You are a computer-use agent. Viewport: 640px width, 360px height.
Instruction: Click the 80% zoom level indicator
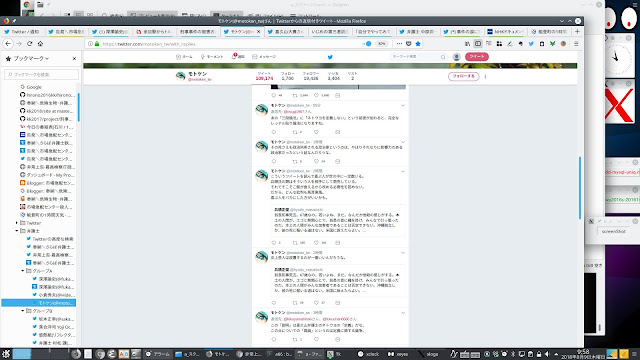(381, 44)
